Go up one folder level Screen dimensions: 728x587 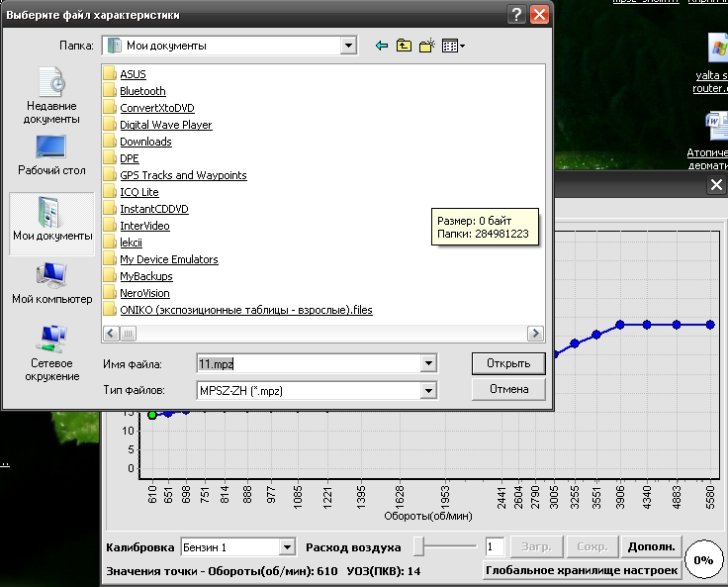tap(404, 46)
